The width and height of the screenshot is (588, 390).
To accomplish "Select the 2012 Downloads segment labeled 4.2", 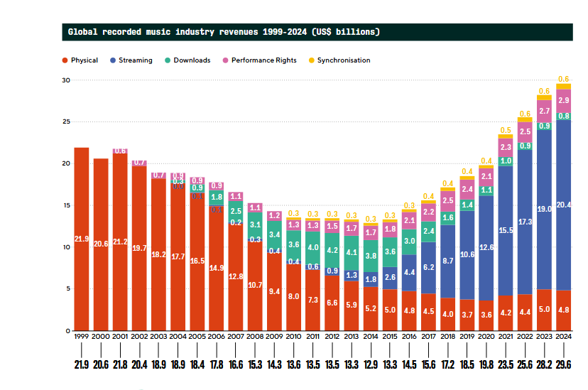I will click(332, 250).
